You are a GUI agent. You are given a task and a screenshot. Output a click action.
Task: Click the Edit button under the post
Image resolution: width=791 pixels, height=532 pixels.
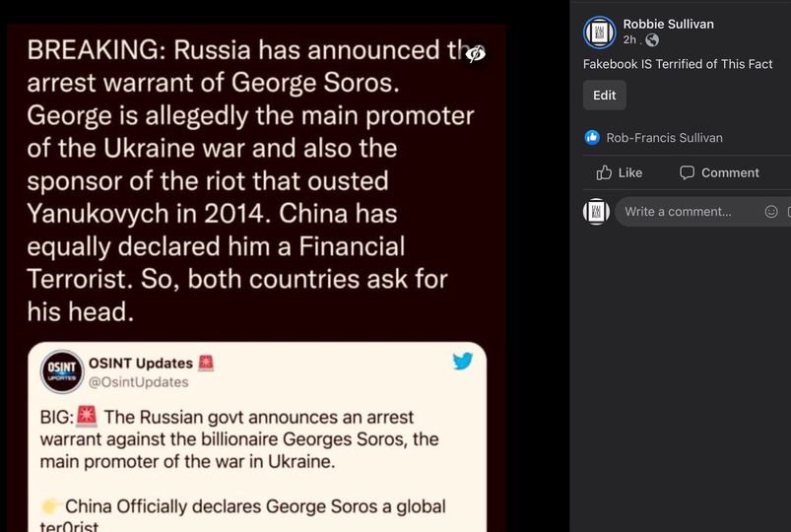point(605,95)
